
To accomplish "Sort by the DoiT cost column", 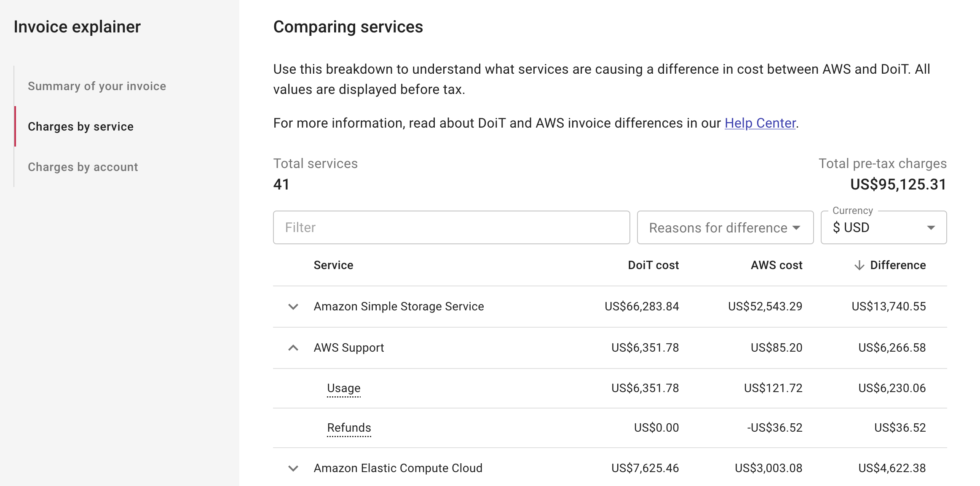I will point(653,265).
